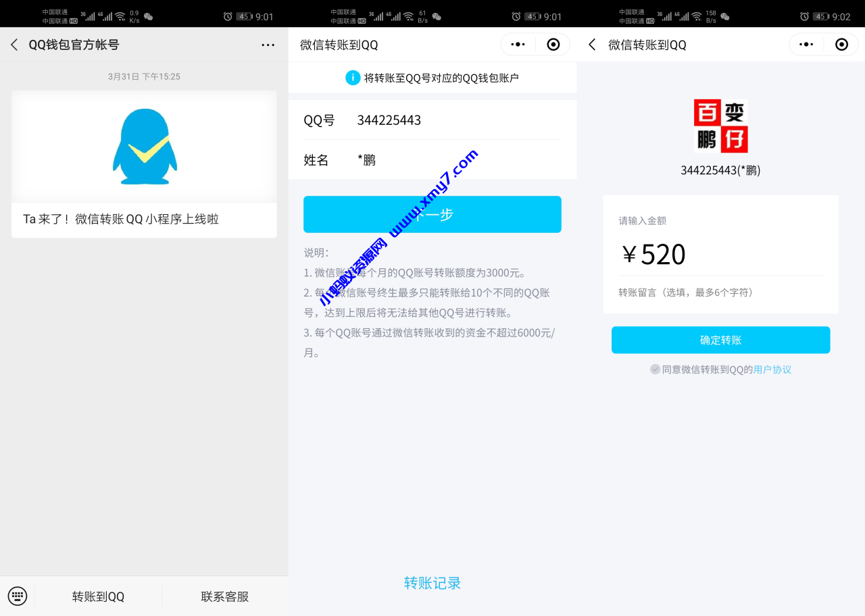Open the "..." menu on QQ钱包官方帐号 chat
Screen dimensions: 865x616
(268, 45)
